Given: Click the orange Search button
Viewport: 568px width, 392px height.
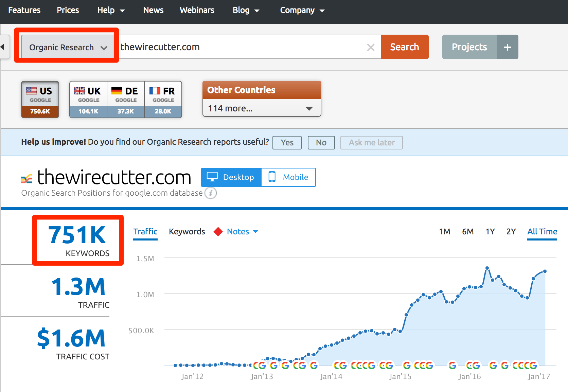Looking at the screenshot, I should click(x=405, y=47).
